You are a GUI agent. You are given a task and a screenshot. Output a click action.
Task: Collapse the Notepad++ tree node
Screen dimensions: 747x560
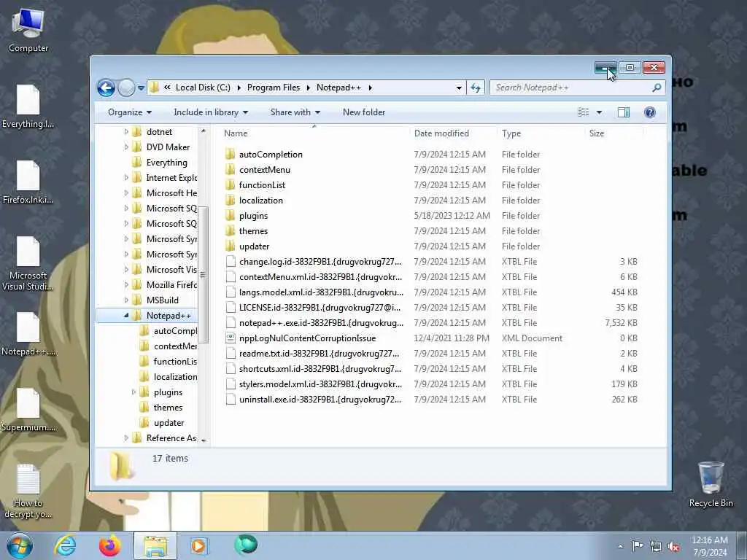coord(126,315)
